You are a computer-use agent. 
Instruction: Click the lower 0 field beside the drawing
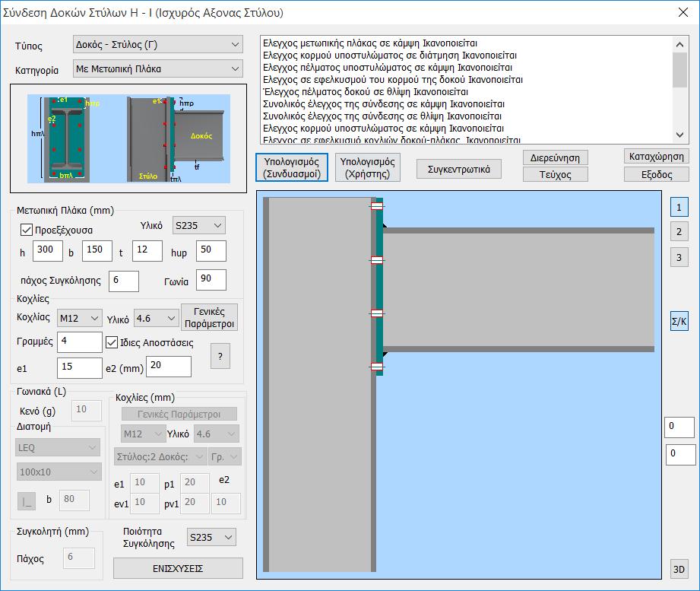(x=680, y=455)
